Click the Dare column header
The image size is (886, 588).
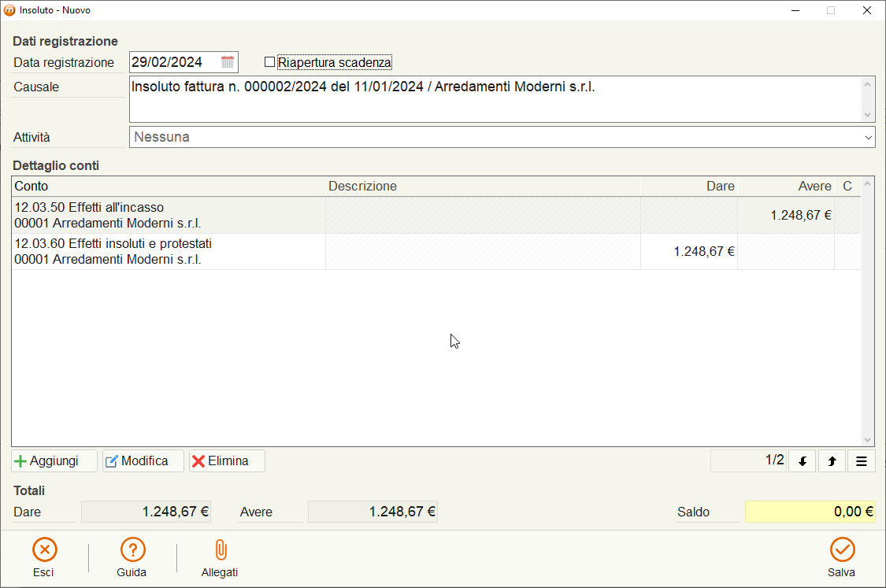coord(689,187)
